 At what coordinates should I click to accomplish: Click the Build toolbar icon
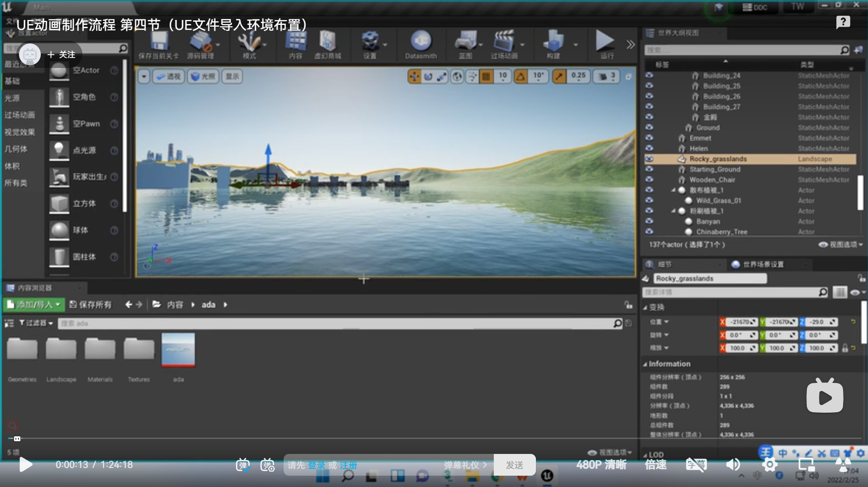pos(553,42)
